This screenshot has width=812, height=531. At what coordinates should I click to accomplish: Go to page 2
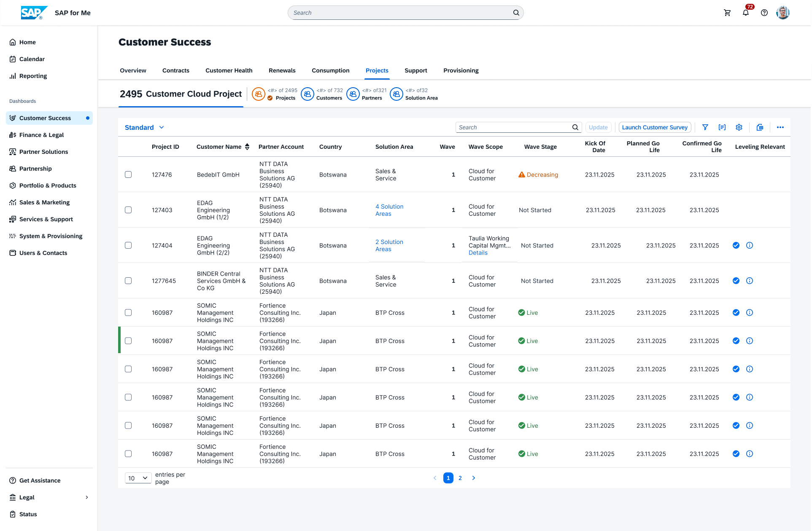pos(460,478)
